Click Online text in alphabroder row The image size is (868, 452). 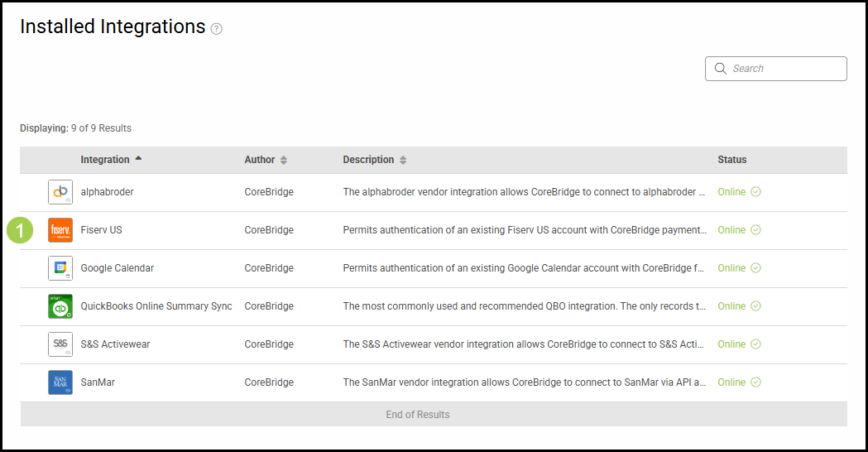coord(731,192)
